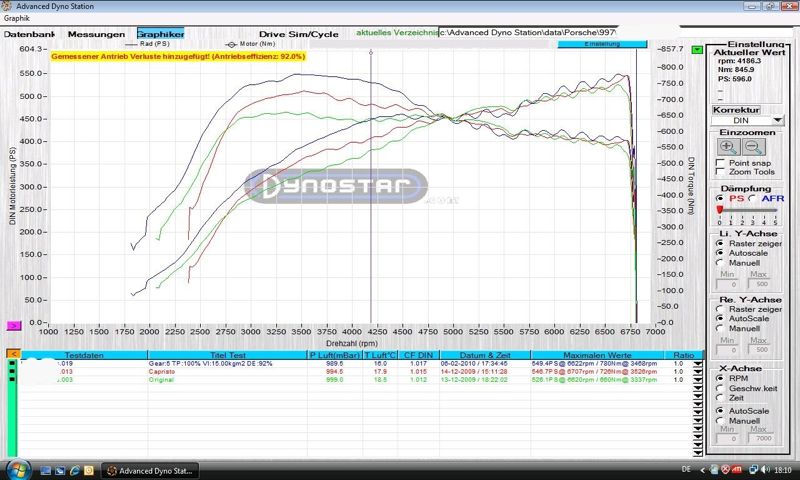Enable Zoom Tools checkbox

721,172
